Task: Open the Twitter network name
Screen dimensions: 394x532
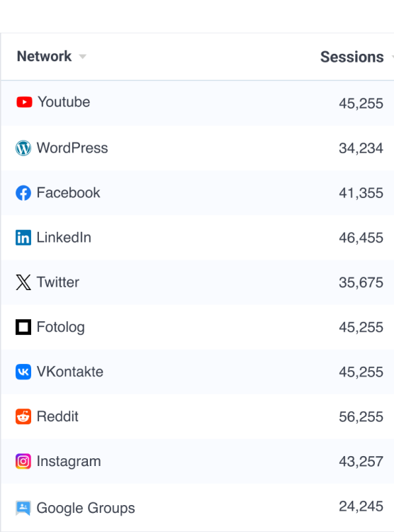Action: (58, 282)
